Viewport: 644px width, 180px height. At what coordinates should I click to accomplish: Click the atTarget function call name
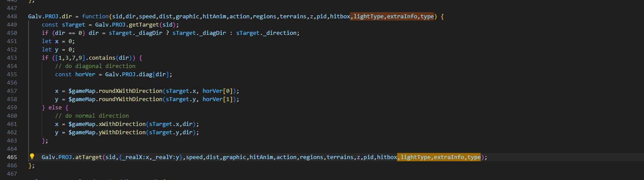tap(88, 157)
